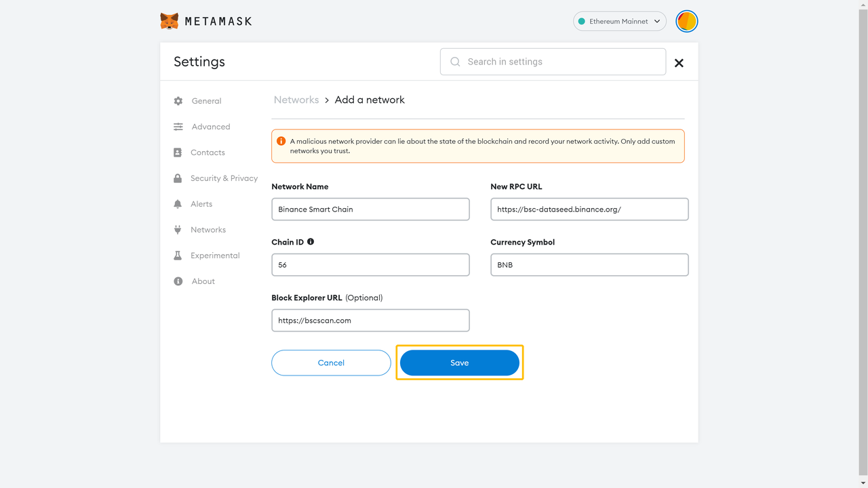
Task: Click the teal network status dot
Action: point(582,21)
